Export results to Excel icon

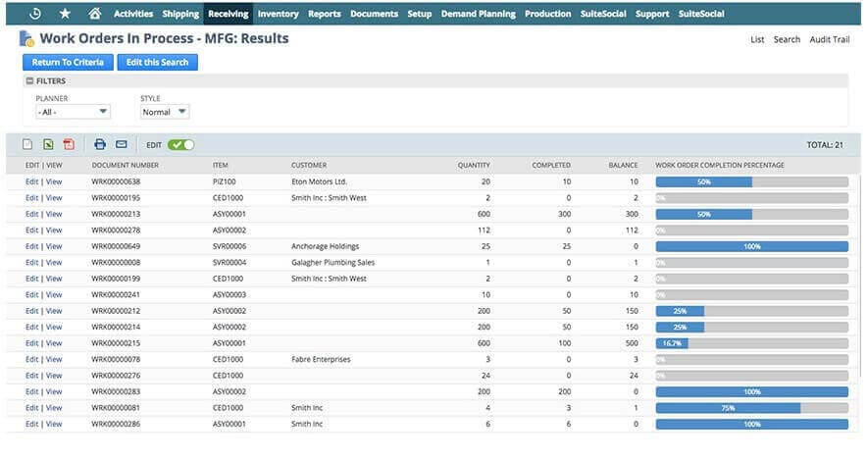(48, 144)
